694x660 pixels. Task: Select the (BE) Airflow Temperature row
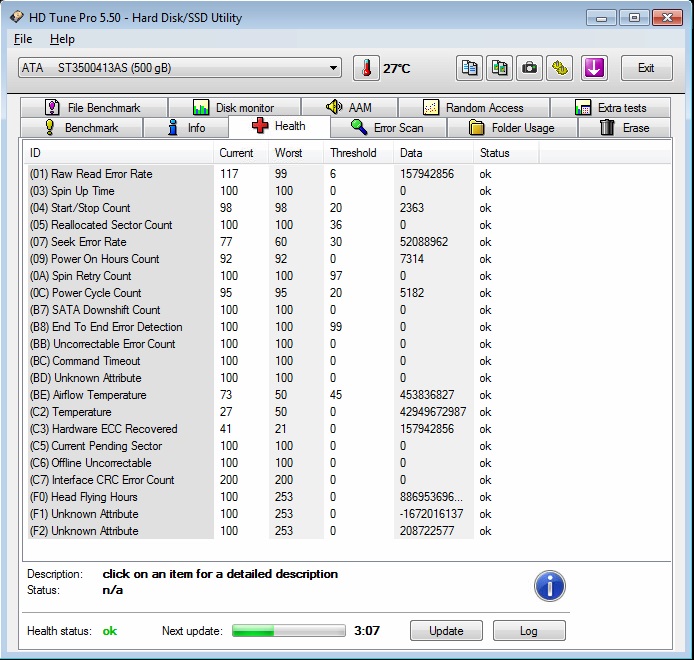click(x=283, y=395)
